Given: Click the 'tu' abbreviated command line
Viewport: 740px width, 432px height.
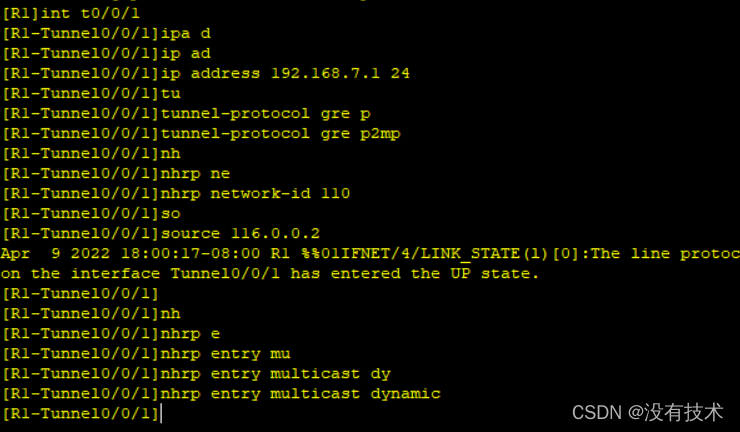Looking at the screenshot, I should pyautogui.click(x=91, y=93).
